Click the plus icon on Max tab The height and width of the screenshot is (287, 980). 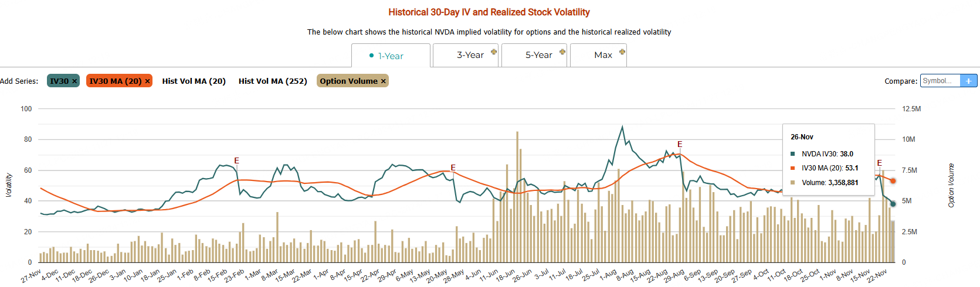(622, 52)
